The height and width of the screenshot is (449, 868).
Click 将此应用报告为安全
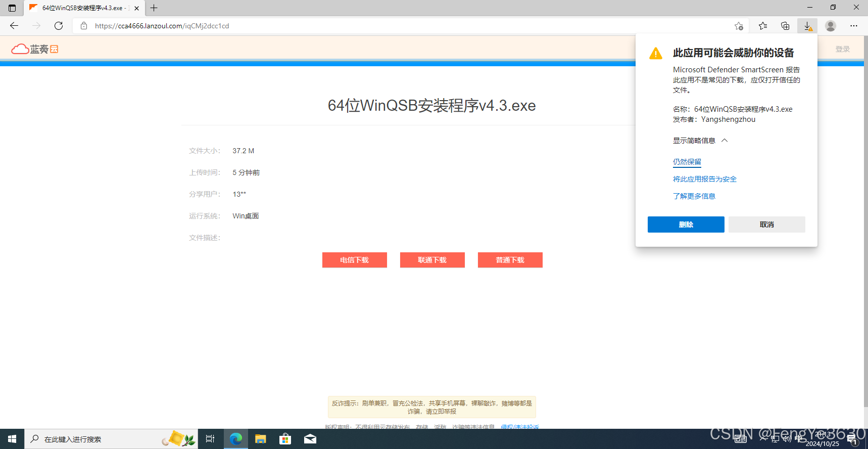[705, 179]
